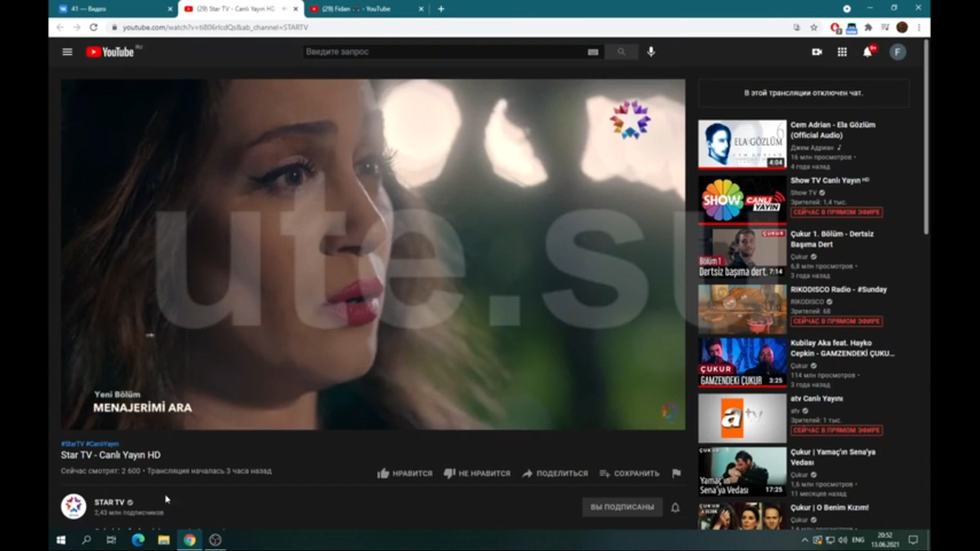Viewport: 980px width, 551px height.
Task: Dislike the video with НЕ НРАВИТСЯ
Action: pos(477,473)
